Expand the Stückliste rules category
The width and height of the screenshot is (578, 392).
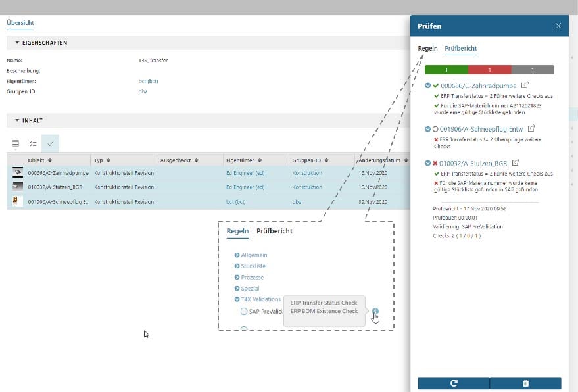tap(237, 266)
